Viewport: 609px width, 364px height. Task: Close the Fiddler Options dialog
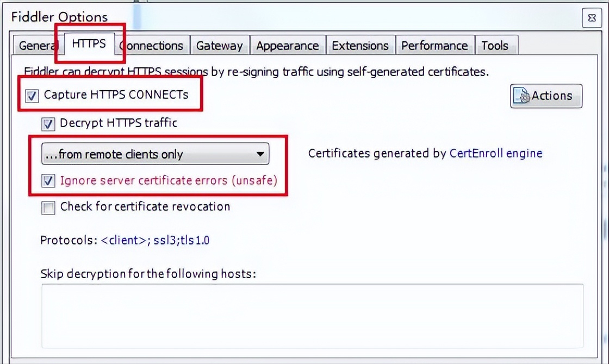point(592,18)
